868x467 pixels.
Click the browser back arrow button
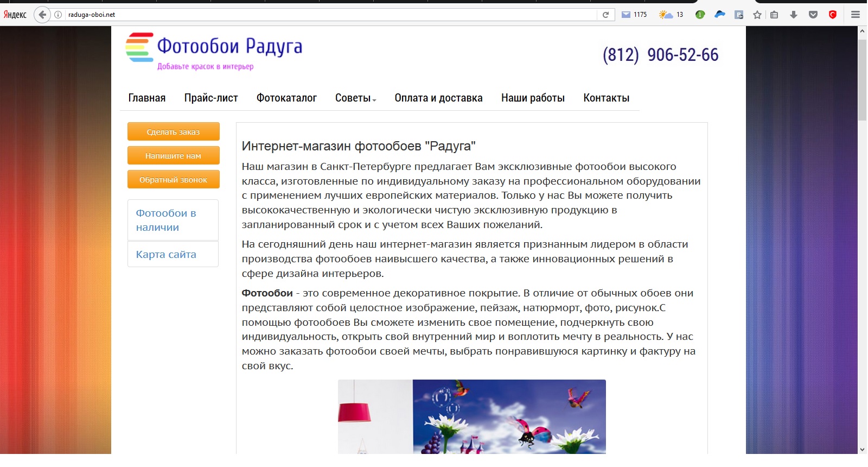point(42,15)
